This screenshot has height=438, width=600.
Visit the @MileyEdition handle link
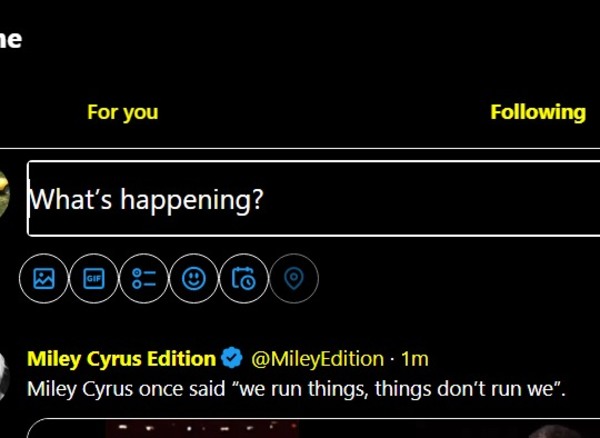point(316,358)
